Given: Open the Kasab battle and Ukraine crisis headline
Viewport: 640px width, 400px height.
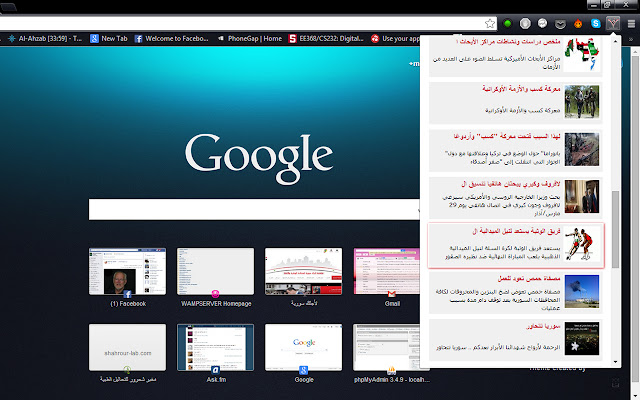Looking at the screenshot, I should point(521,89).
